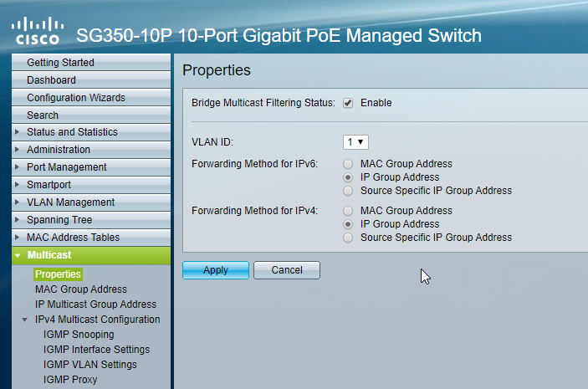Screen dimensions: 588x389
Task: Click the Multicast menu header
Action: [91, 255]
